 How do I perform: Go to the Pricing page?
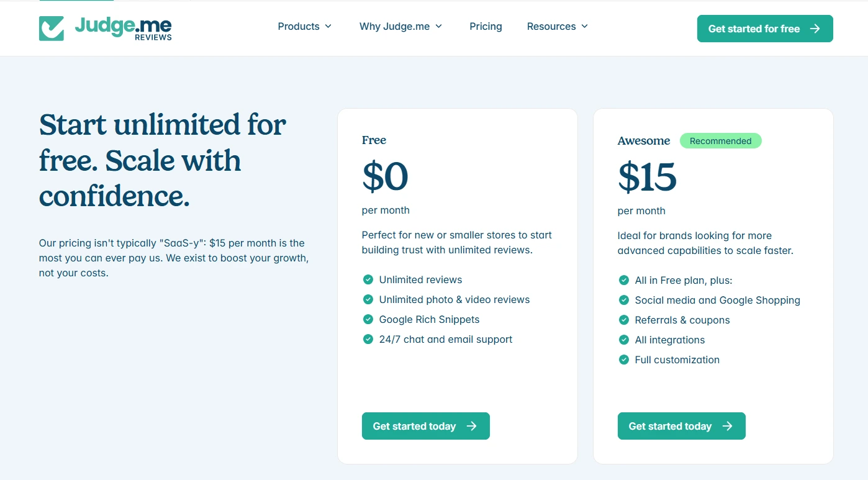(486, 26)
